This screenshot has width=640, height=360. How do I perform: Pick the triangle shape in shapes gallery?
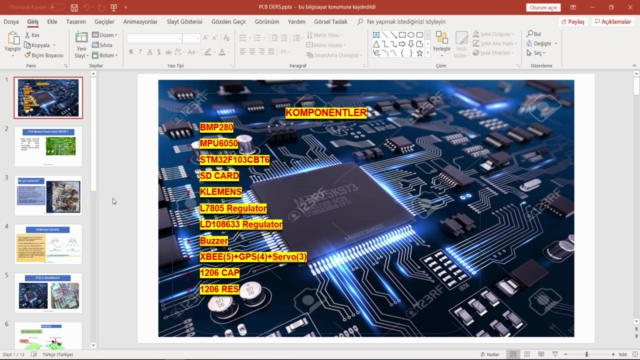pos(376,44)
